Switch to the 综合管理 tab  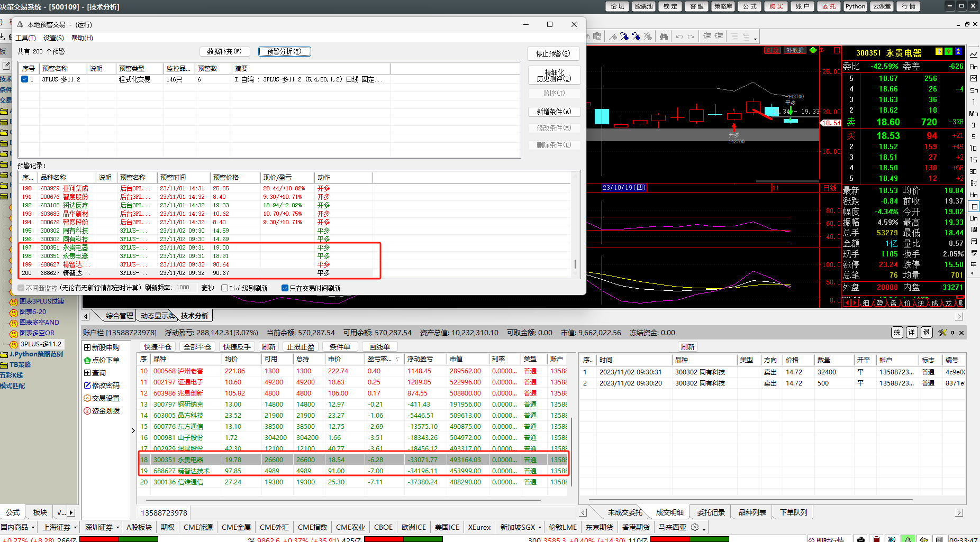[119, 316]
